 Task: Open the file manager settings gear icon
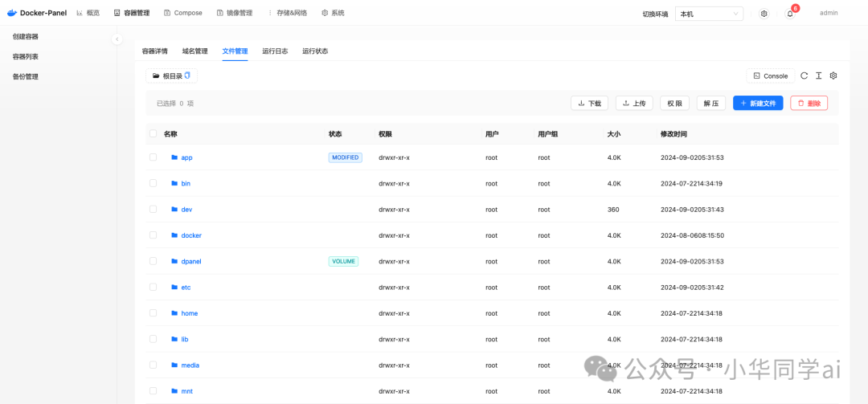(833, 75)
